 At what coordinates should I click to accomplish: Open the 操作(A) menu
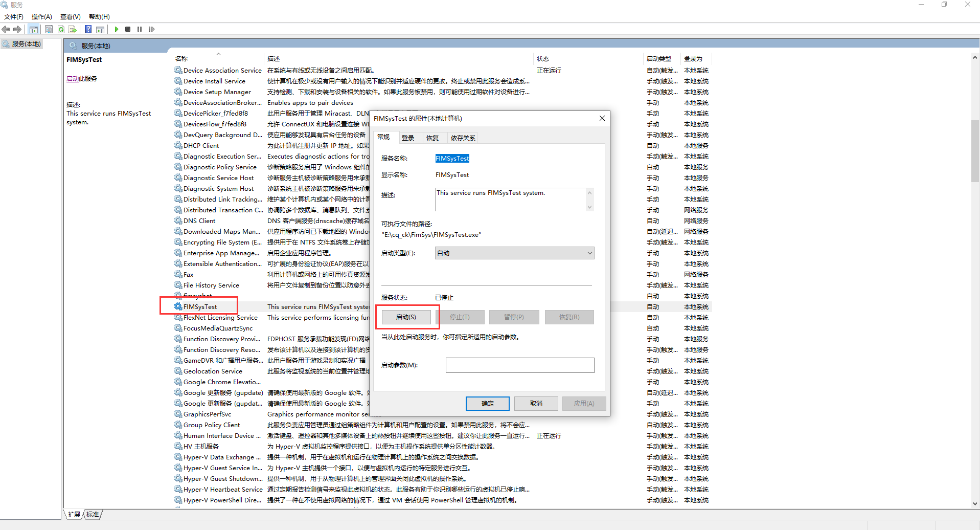click(x=42, y=17)
